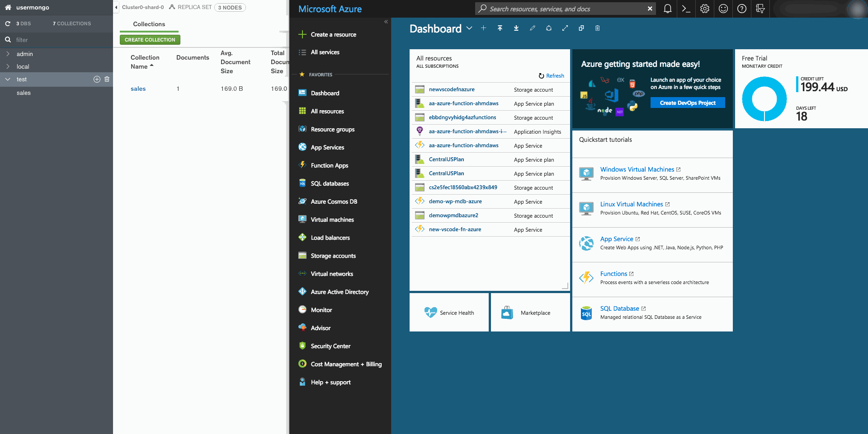
Task: Open directory and subscription filter icon
Action: pos(760,9)
